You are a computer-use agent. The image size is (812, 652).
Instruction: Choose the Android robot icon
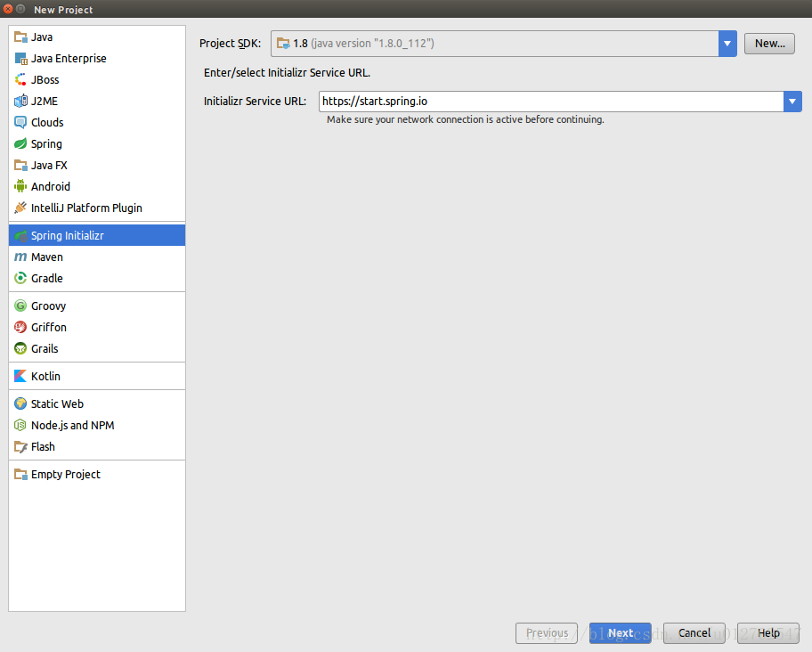tap(20, 186)
